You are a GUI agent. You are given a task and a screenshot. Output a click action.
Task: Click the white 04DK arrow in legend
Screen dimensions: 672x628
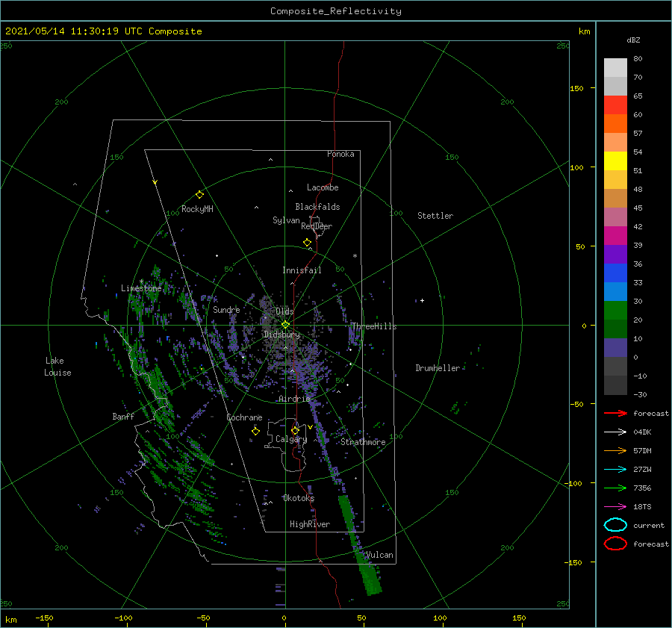coord(615,432)
